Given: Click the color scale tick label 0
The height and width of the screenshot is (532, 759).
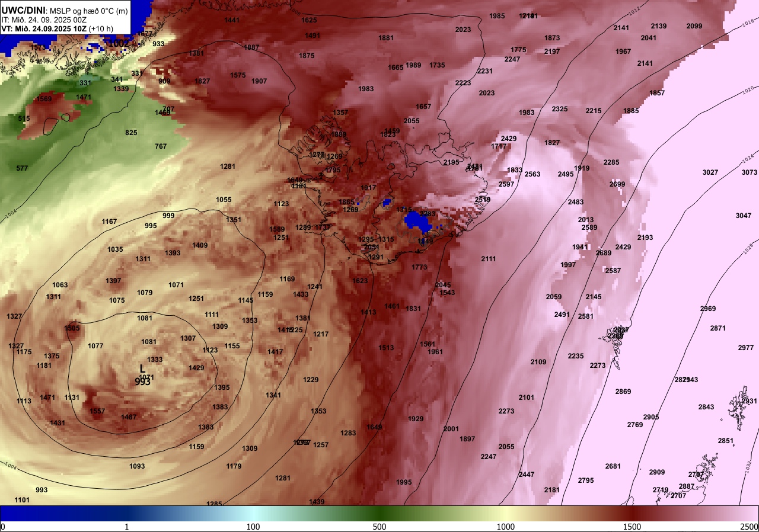Looking at the screenshot, I should point(3,527).
